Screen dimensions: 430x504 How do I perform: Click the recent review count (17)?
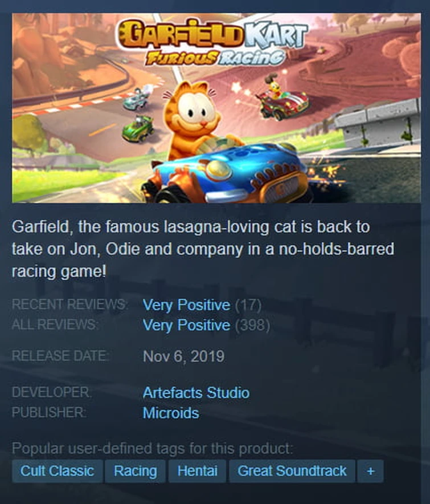tap(248, 305)
